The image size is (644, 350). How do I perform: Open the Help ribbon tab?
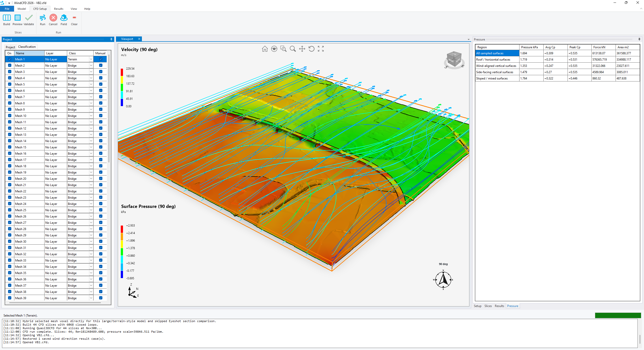click(x=87, y=9)
